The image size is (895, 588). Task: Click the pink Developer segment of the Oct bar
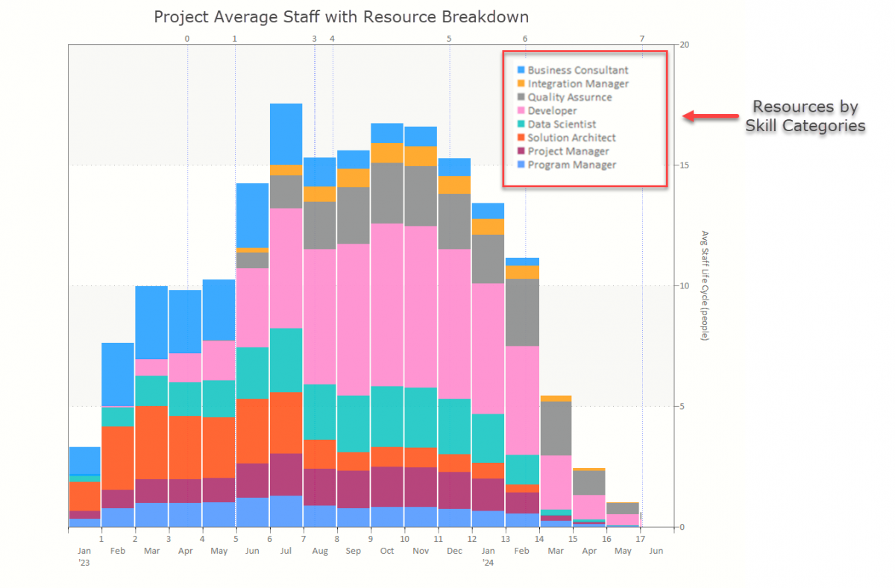[387, 304]
